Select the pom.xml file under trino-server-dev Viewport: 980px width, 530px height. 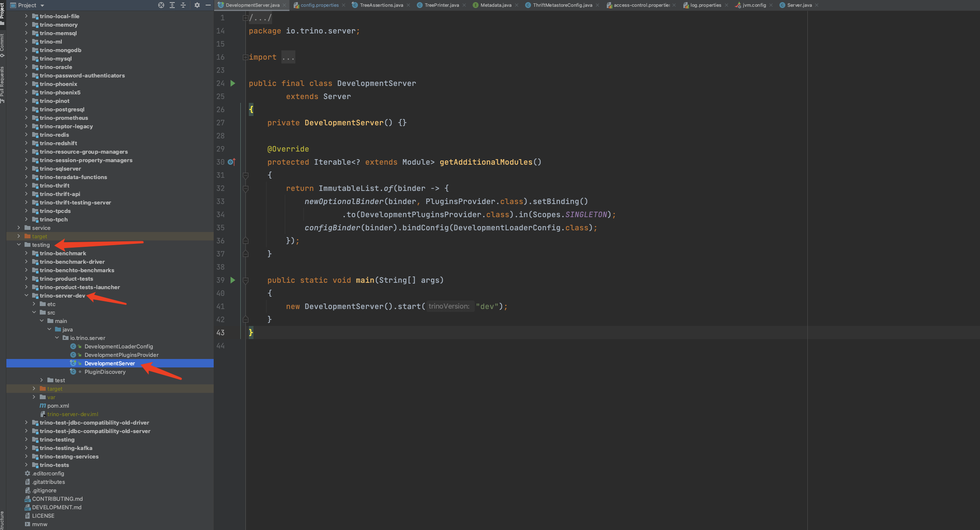click(x=58, y=406)
